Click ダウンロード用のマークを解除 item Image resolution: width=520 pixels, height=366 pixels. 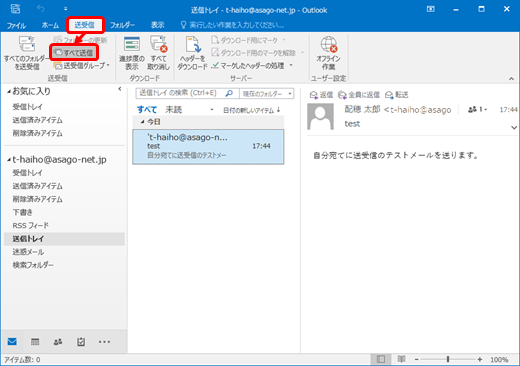point(257,53)
